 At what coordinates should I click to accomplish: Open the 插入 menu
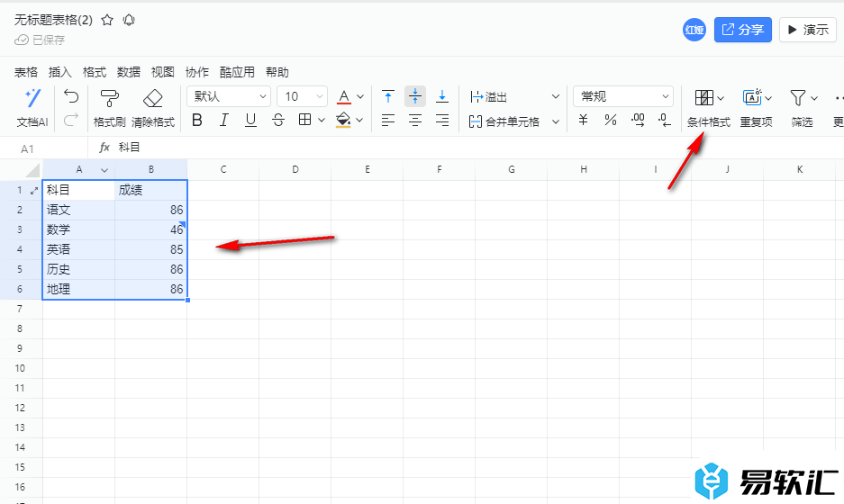click(59, 72)
